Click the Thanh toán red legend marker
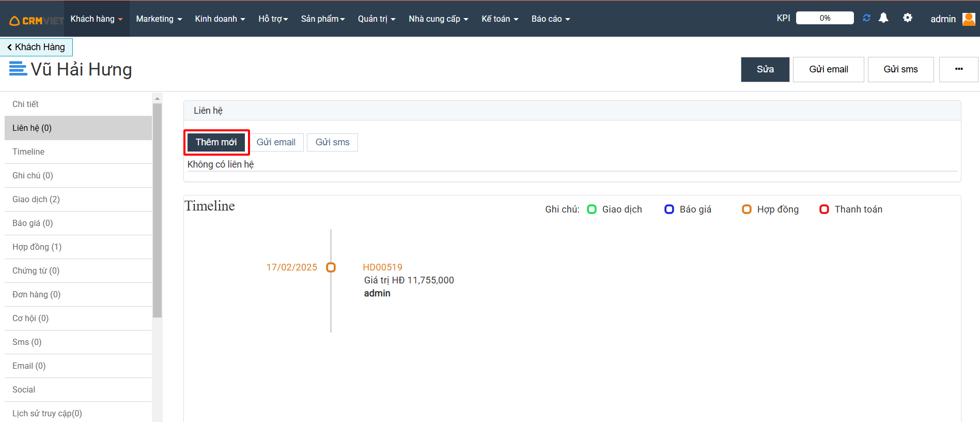This screenshot has height=422, width=980. pos(824,209)
